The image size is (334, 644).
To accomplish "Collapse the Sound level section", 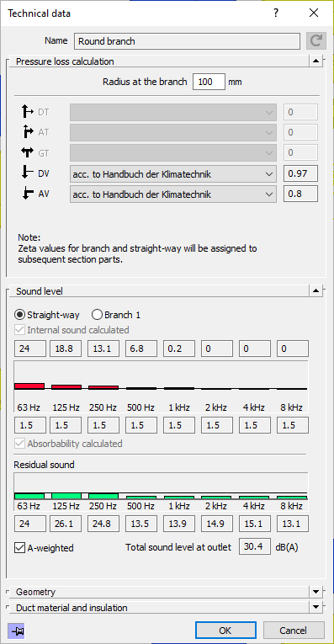I will pyautogui.click(x=315, y=291).
